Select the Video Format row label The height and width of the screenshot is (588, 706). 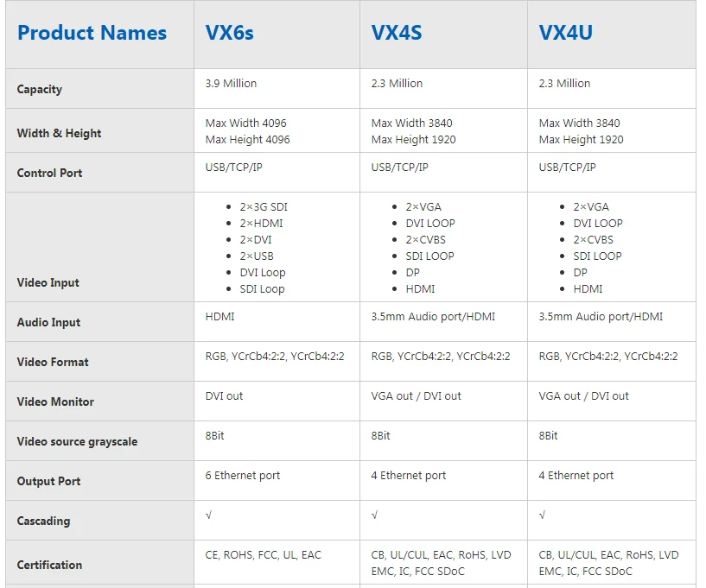point(53,362)
